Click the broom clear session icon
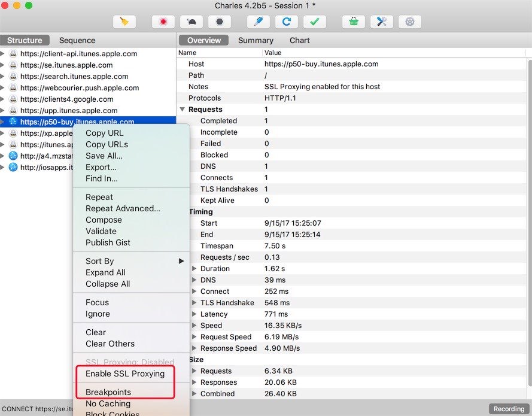The width and height of the screenshot is (532, 416). [x=124, y=22]
